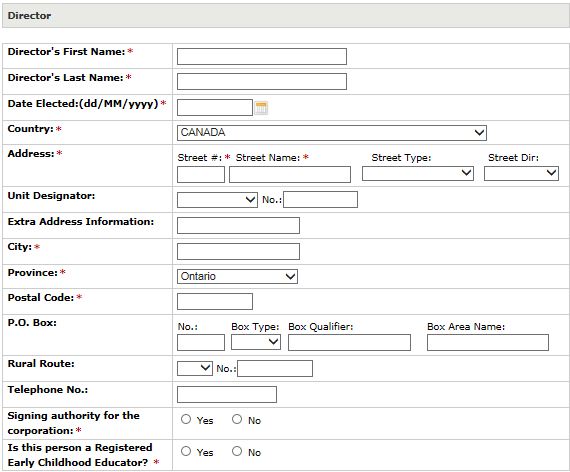Click the Street Name input field

tap(290, 175)
